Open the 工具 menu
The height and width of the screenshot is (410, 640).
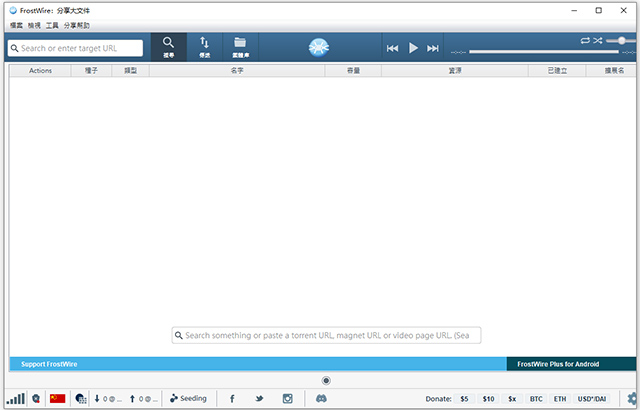point(52,25)
